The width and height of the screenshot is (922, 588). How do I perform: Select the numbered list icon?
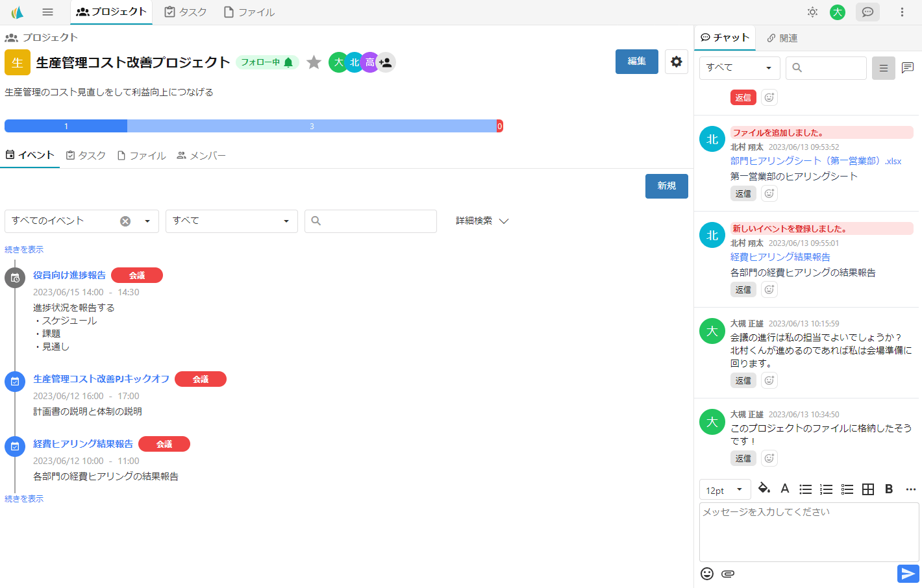pyautogui.click(x=827, y=489)
